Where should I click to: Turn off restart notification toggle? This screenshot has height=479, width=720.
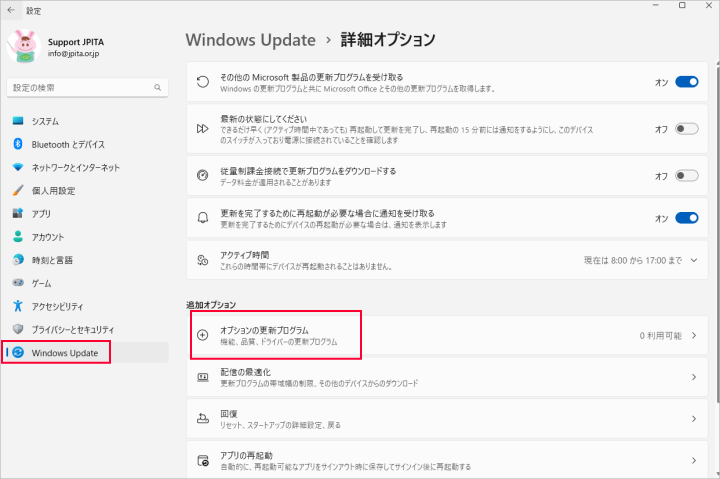click(686, 218)
